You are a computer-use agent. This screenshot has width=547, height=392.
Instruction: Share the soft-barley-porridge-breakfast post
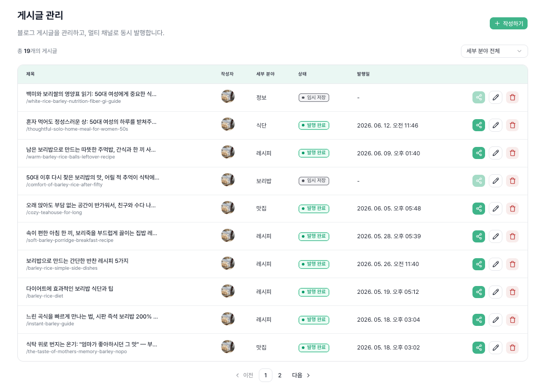click(479, 236)
